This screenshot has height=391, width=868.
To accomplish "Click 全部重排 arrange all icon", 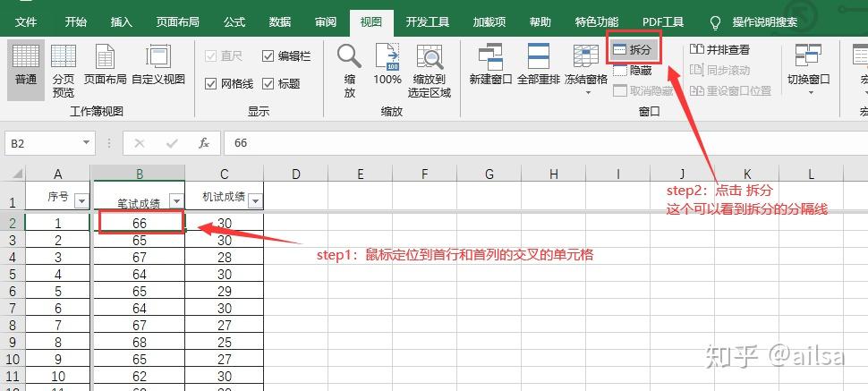I will point(539,65).
